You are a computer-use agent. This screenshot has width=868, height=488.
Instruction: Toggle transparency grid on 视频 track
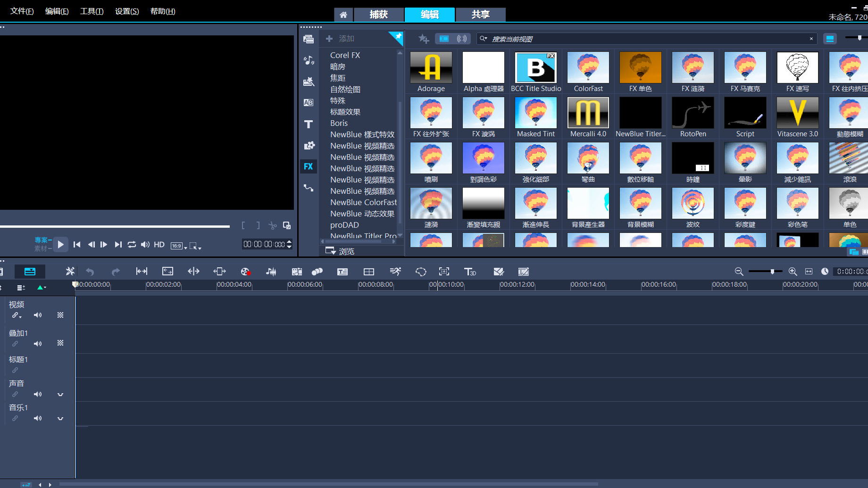click(60, 315)
